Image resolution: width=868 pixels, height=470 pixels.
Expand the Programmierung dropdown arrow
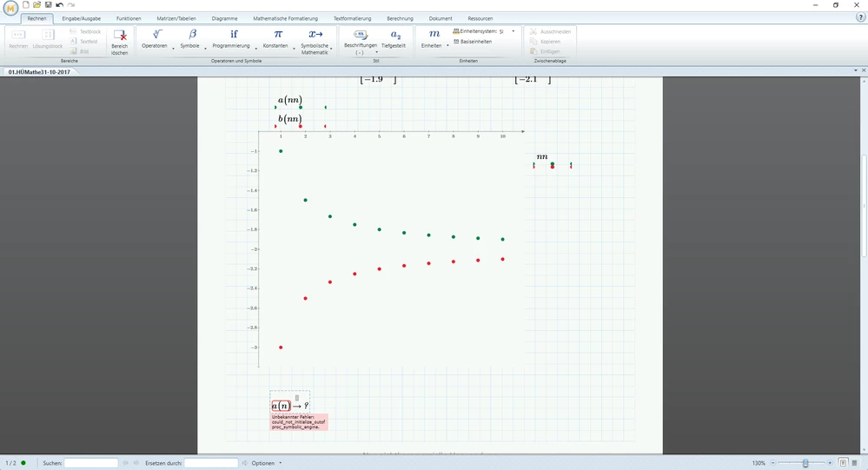point(255,49)
